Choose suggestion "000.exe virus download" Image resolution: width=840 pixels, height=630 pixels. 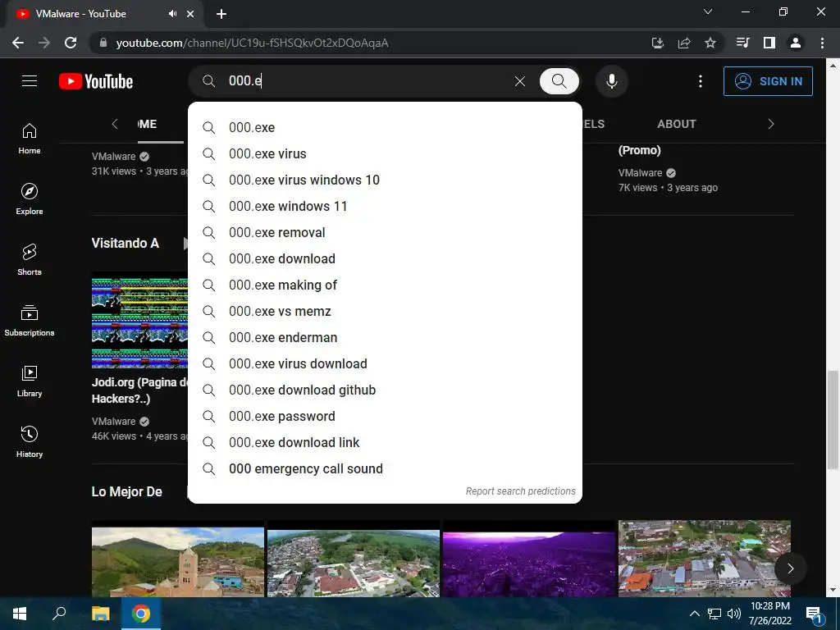click(385, 363)
